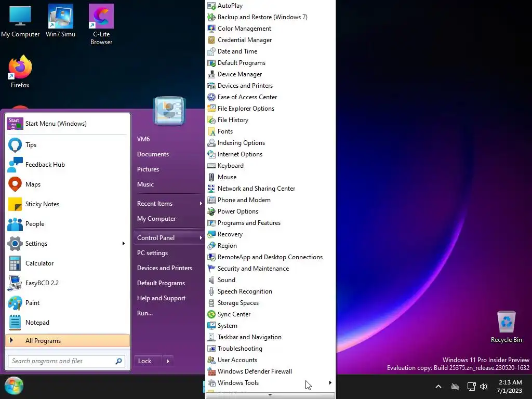
Task: Click the cloud sync tray icon
Action: click(x=455, y=387)
